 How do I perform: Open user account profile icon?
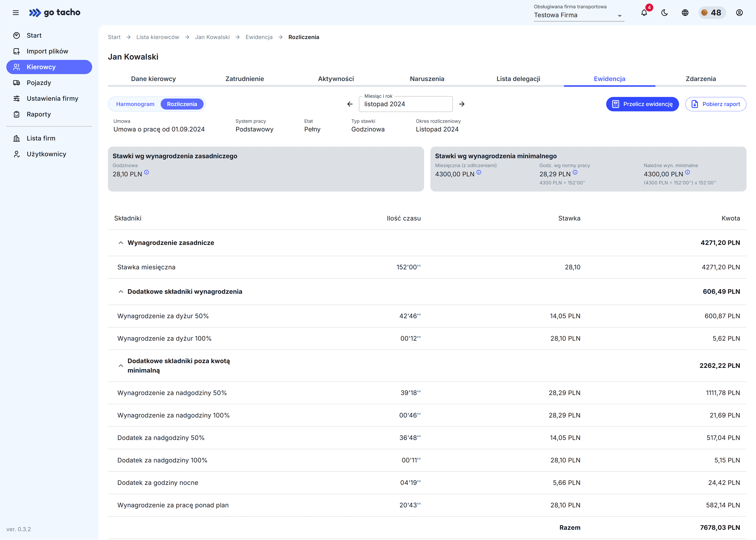pyautogui.click(x=739, y=13)
